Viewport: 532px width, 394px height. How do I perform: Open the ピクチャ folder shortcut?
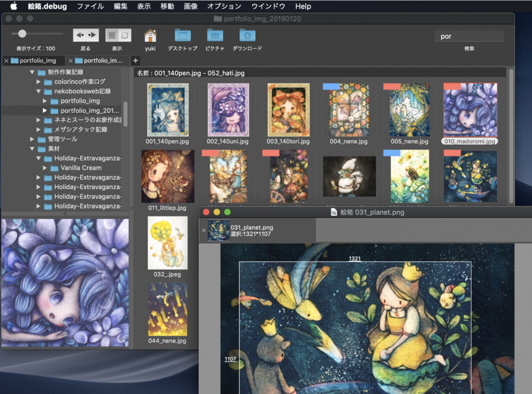(215, 35)
